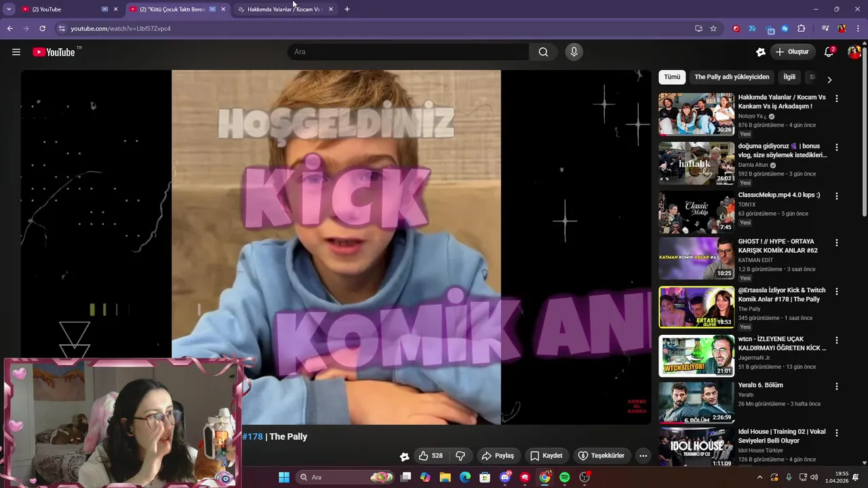Click the system tray volume icon
The image size is (868, 488).
[814, 477]
